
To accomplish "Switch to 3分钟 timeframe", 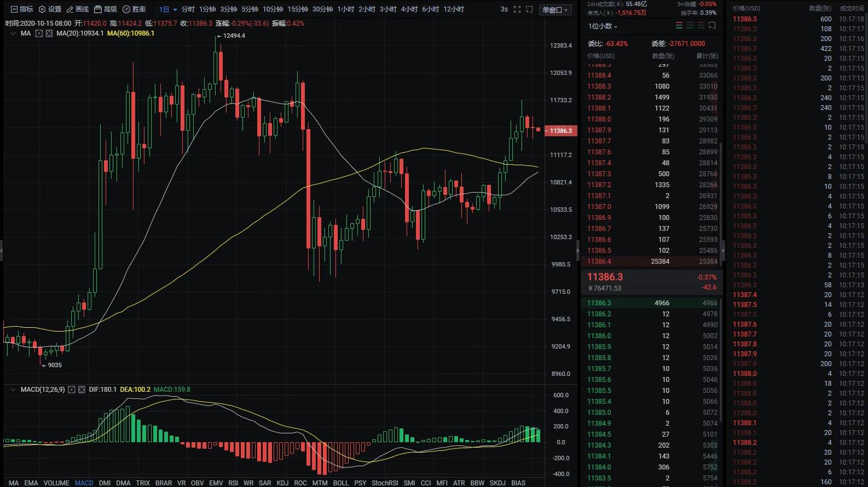I will (229, 9).
